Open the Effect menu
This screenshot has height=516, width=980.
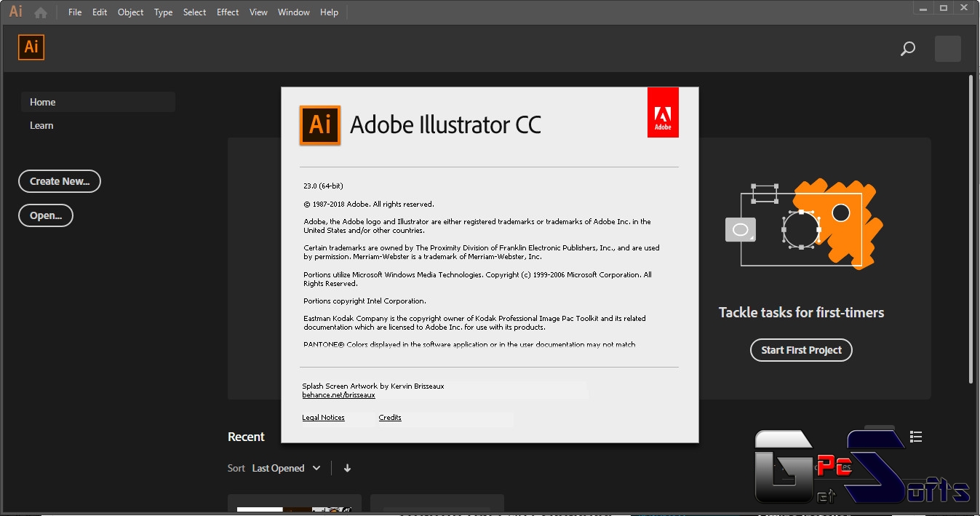click(228, 12)
